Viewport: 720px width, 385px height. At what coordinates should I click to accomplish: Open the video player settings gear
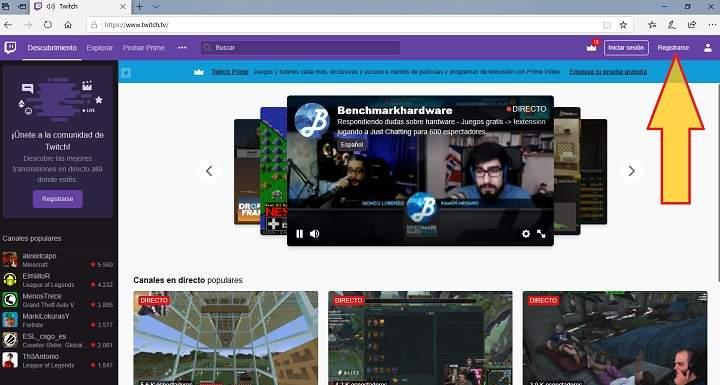526,234
